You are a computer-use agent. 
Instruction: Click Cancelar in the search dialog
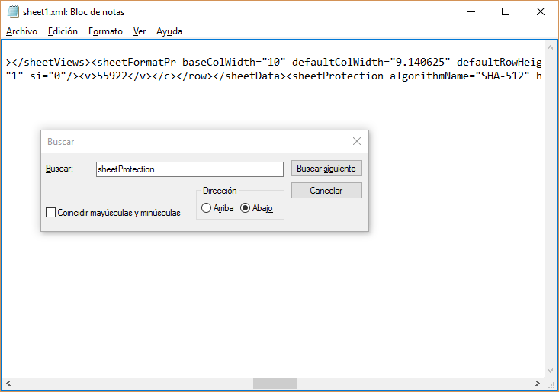pyautogui.click(x=326, y=191)
